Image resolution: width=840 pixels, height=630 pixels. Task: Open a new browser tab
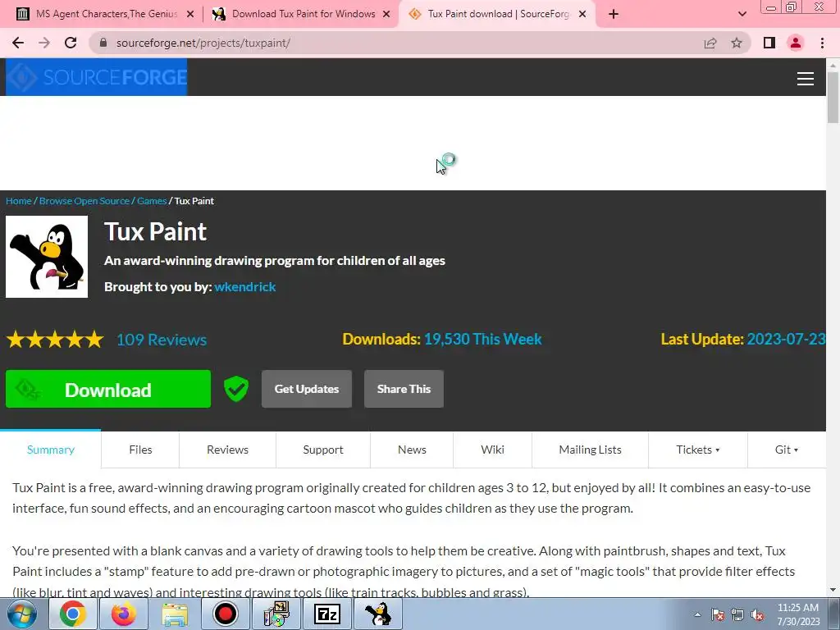pyautogui.click(x=614, y=14)
